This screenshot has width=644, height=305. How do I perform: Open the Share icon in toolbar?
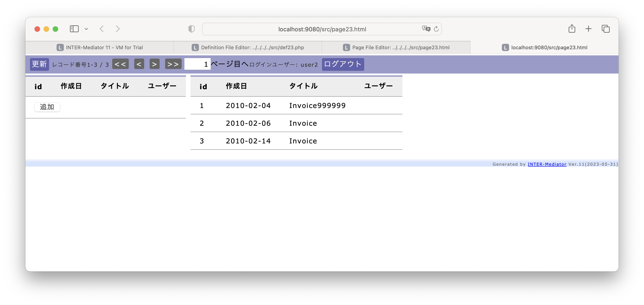[572, 29]
